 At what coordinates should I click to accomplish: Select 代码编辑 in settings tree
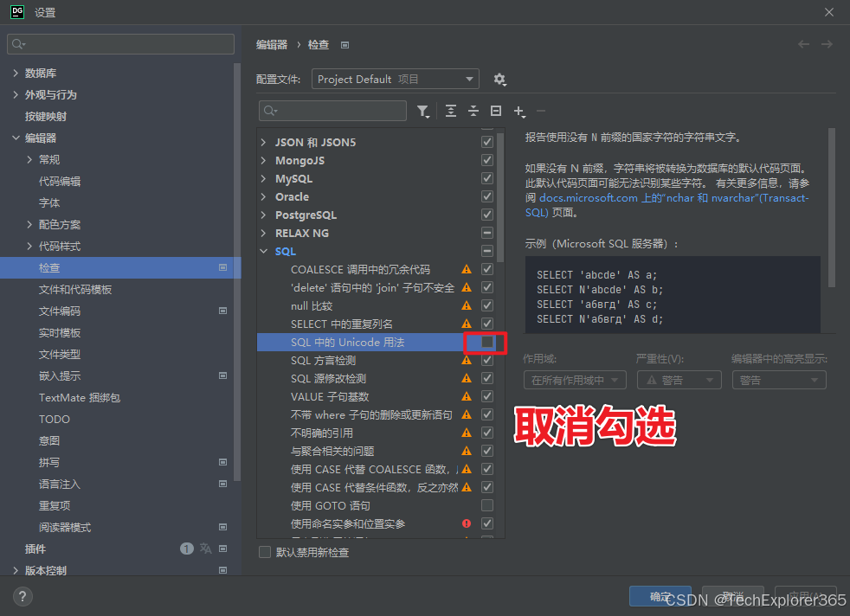coord(60,182)
